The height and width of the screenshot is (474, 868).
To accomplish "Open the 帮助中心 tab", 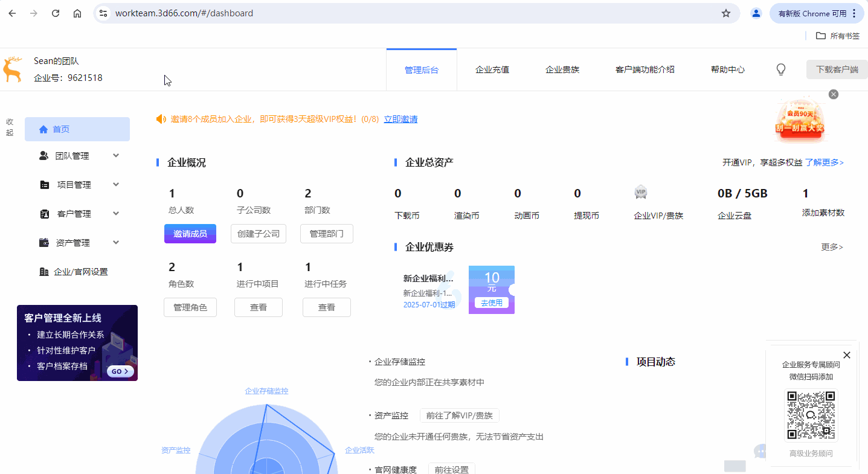I will [728, 69].
